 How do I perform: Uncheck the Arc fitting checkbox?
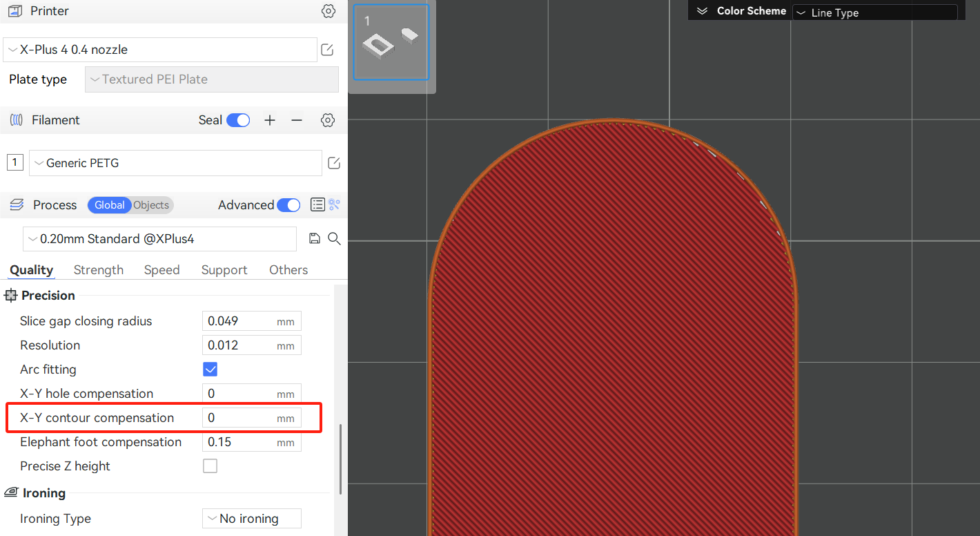pos(210,370)
